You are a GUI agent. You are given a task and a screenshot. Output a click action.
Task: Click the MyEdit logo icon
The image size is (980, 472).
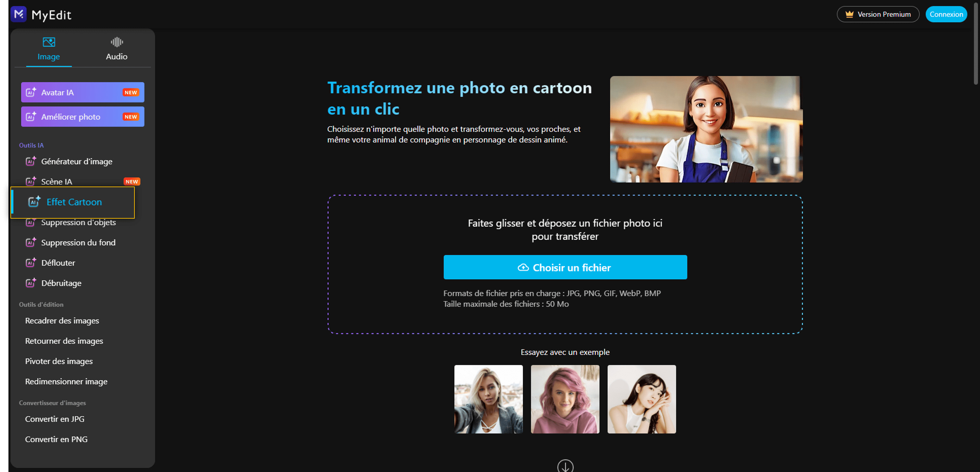tap(19, 15)
